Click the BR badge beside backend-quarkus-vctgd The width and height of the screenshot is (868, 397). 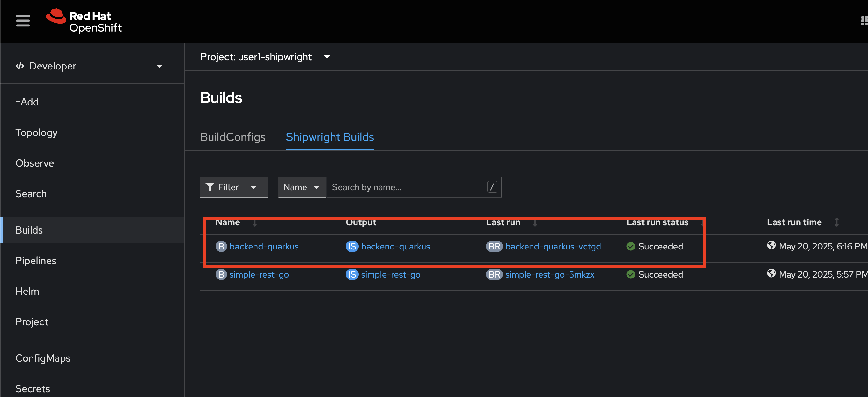[x=494, y=247]
